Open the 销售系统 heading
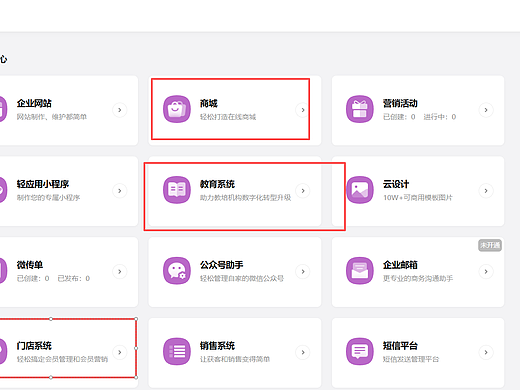This screenshot has width=520, height=390. (217, 346)
